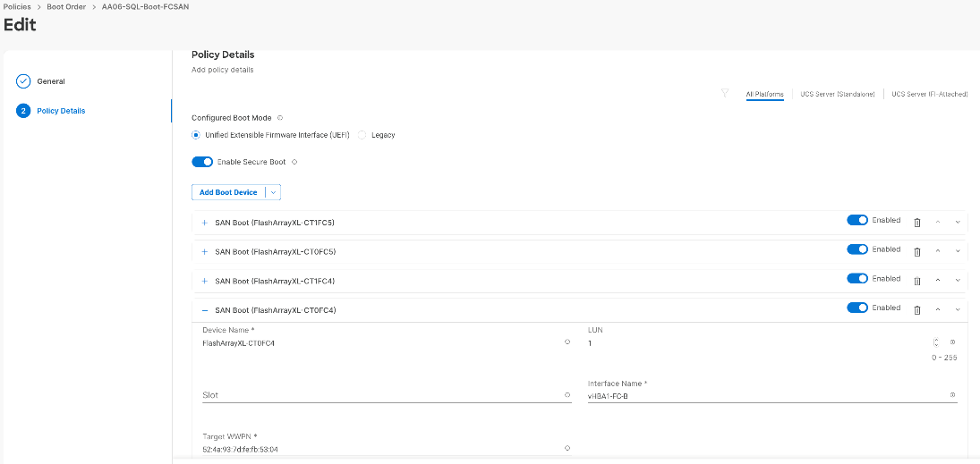Click info icon in Device Name field
This screenshot has width=980, height=464.
tap(567, 342)
